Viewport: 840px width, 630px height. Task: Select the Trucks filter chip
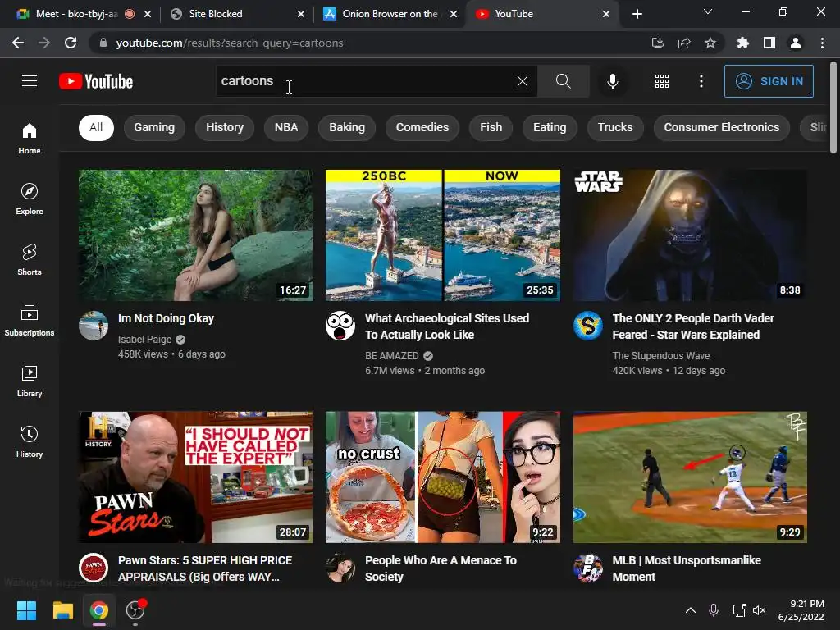pyautogui.click(x=615, y=127)
